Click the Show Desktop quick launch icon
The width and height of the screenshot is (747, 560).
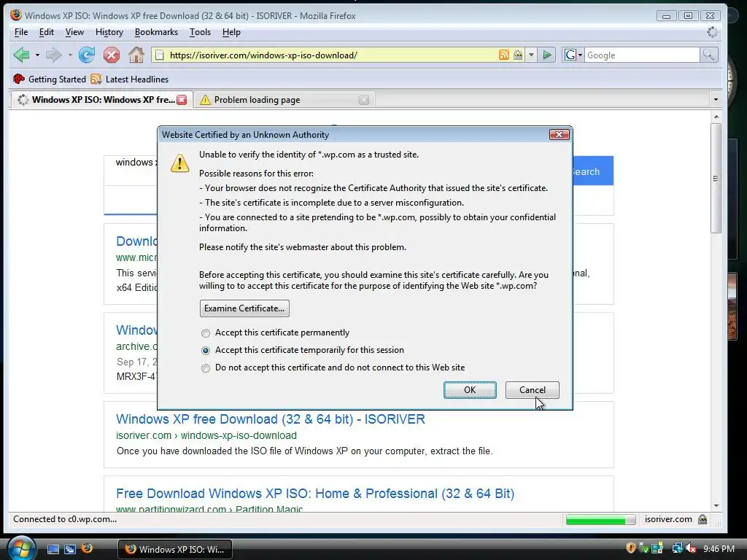(53, 549)
